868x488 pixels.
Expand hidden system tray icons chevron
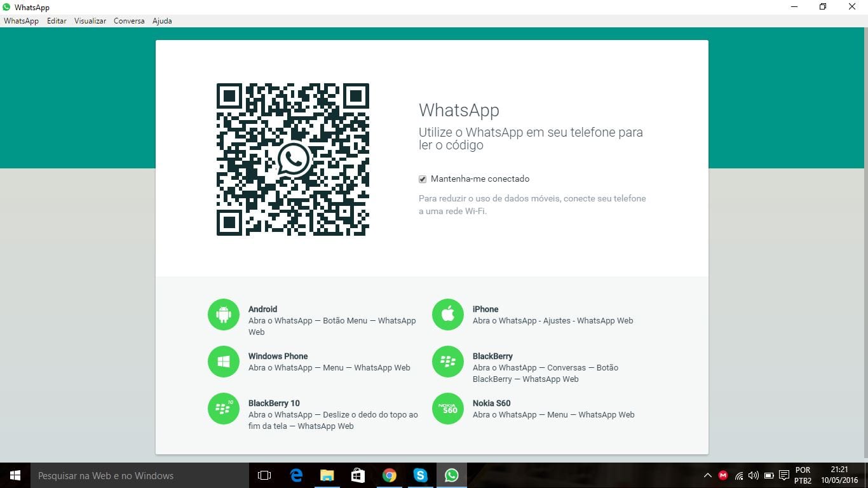707,475
